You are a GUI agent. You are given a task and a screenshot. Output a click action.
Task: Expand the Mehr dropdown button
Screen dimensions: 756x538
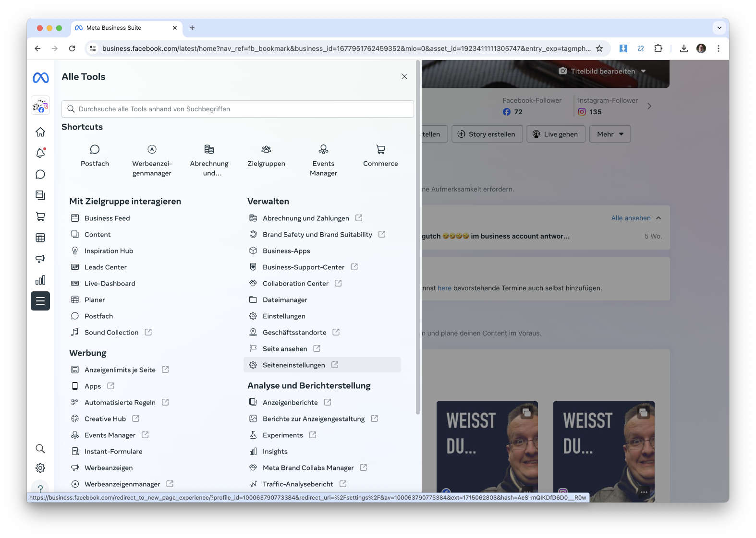610,134
